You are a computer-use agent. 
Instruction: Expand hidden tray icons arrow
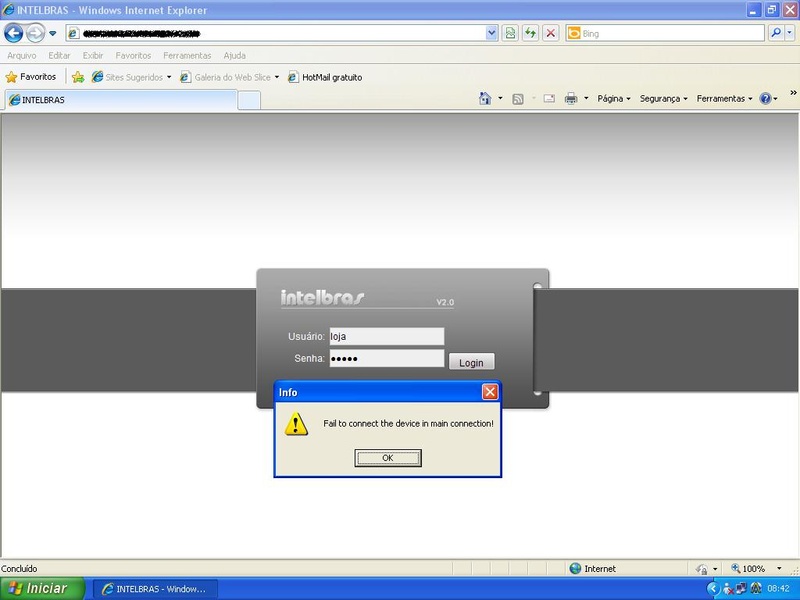pyautogui.click(x=713, y=589)
